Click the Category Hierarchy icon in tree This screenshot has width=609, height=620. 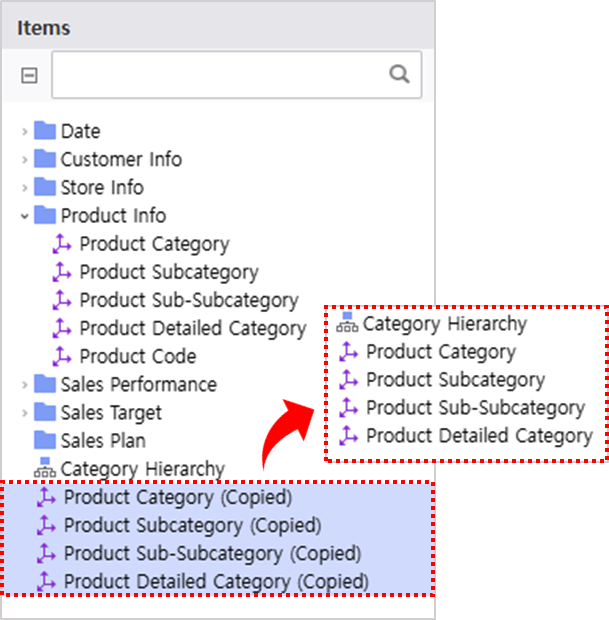tap(45, 468)
